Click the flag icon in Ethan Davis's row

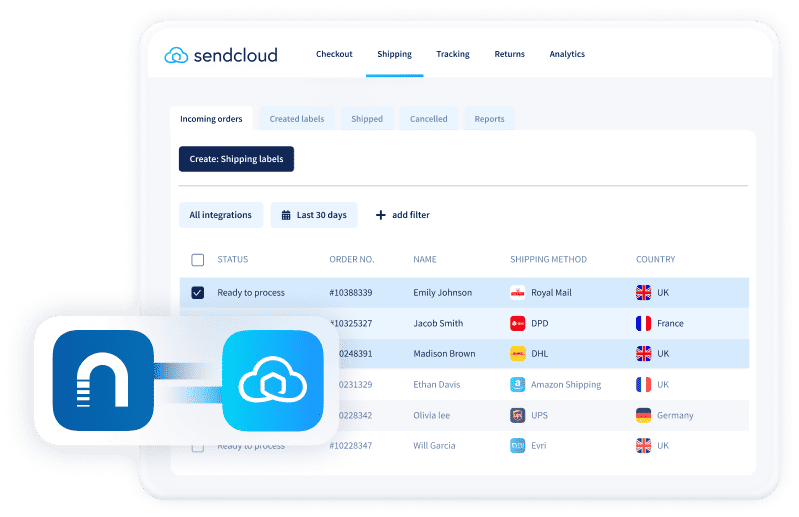tap(643, 384)
